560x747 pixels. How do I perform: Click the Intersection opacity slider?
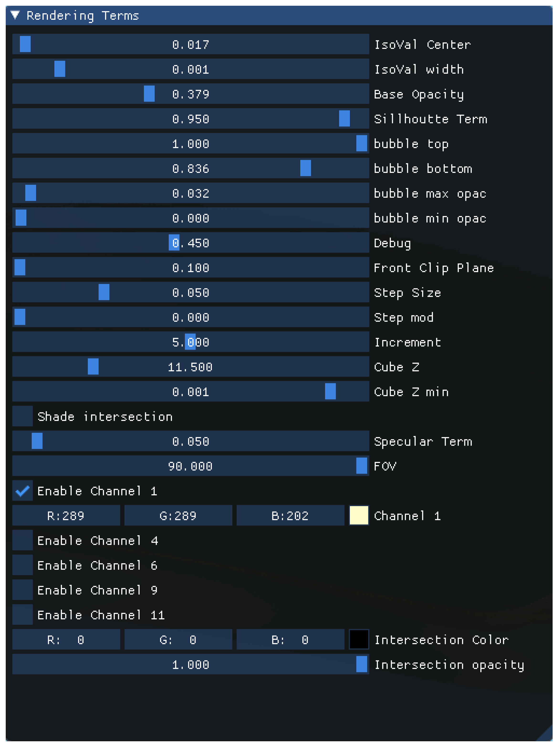click(191, 664)
